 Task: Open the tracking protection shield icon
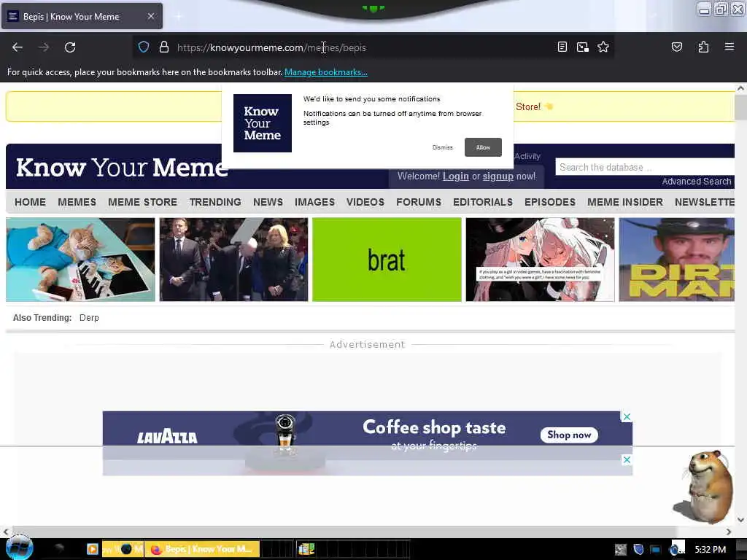coord(144,47)
